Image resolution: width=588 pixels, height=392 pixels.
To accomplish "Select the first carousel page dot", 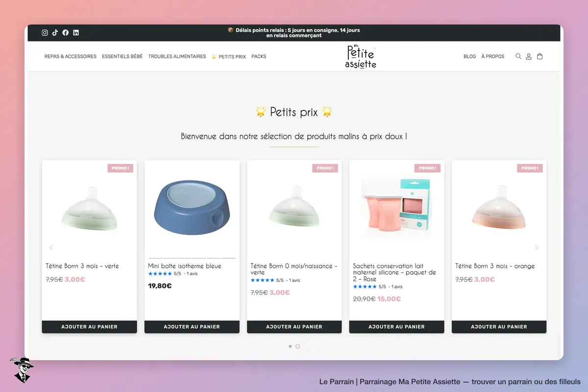I will (x=290, y=346).
